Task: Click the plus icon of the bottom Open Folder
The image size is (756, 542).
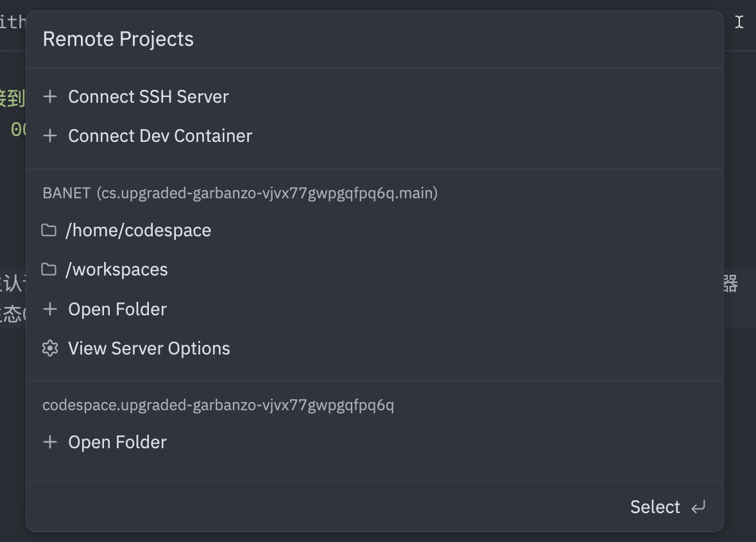Action: point(50,442)
